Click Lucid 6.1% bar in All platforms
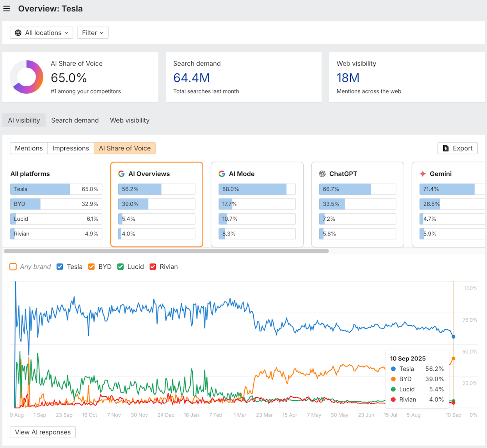Viewport: 487px width, 448px height. 56,219
